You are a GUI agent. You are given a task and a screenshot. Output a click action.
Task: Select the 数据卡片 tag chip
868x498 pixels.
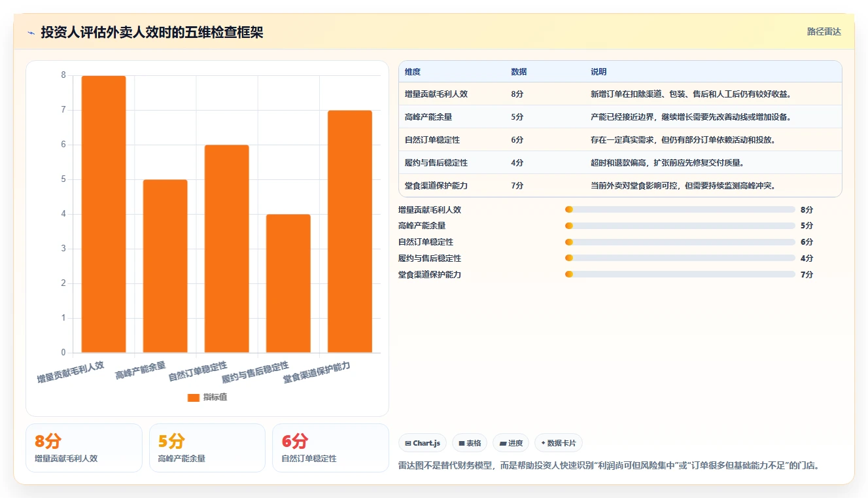559,443
